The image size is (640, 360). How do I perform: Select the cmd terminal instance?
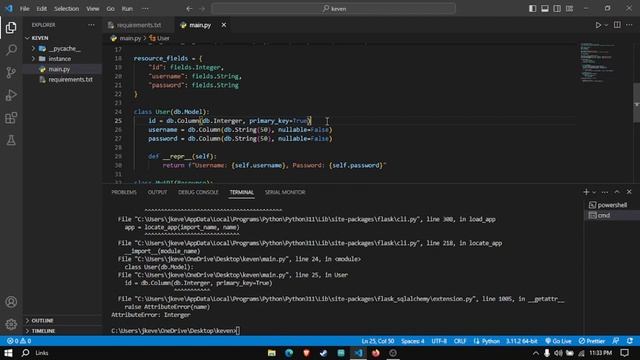click(x=612, y=215)
